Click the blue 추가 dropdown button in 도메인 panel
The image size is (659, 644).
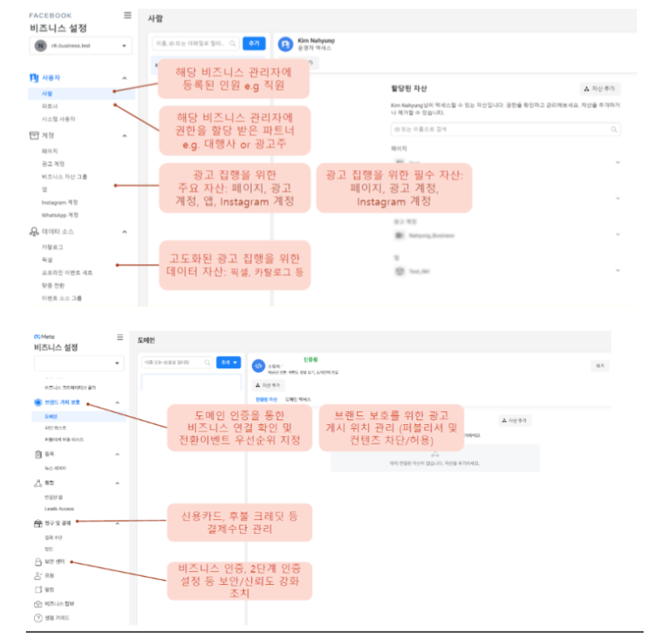pyautogui.click(x=229, y=363)
